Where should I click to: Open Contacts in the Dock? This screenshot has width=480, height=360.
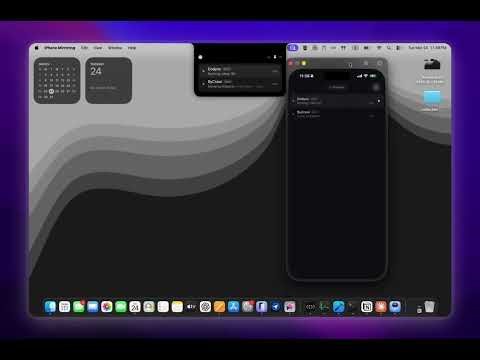click(x=149, y=307)
